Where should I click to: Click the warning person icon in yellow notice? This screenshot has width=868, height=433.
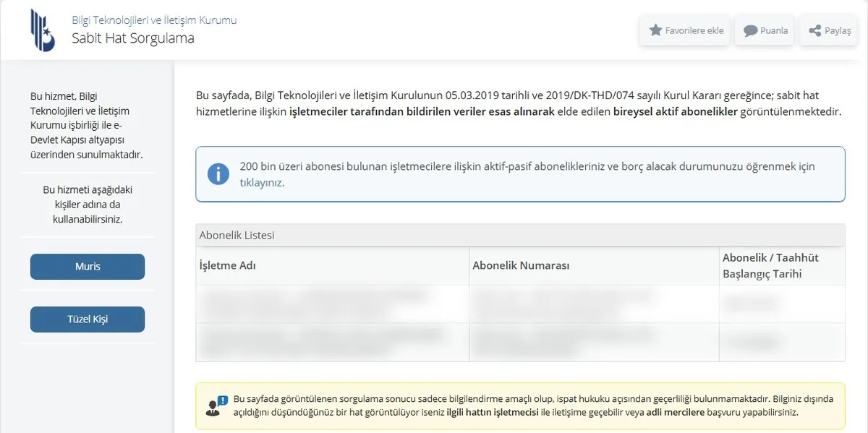216,406
